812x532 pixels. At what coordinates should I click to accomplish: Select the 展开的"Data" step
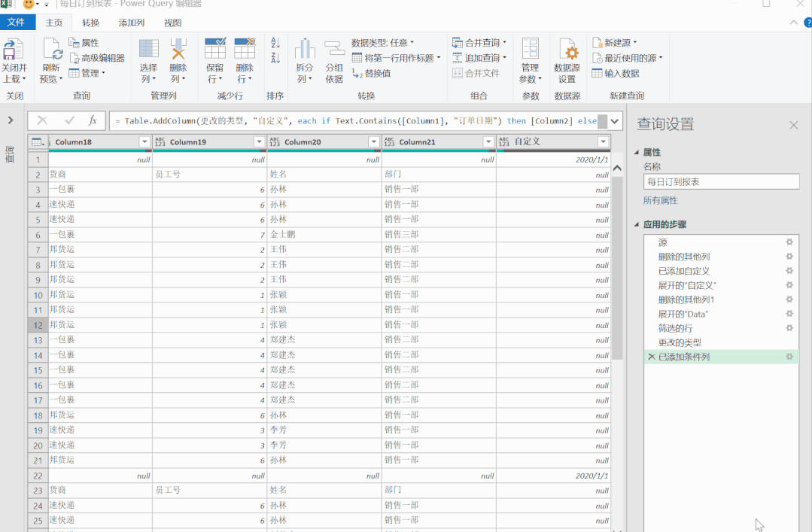coord(721,314)
